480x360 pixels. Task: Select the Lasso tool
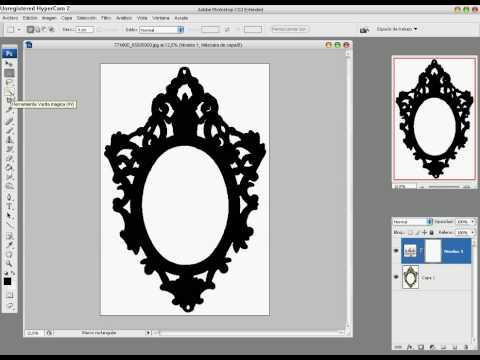click(x=9, y=82)
